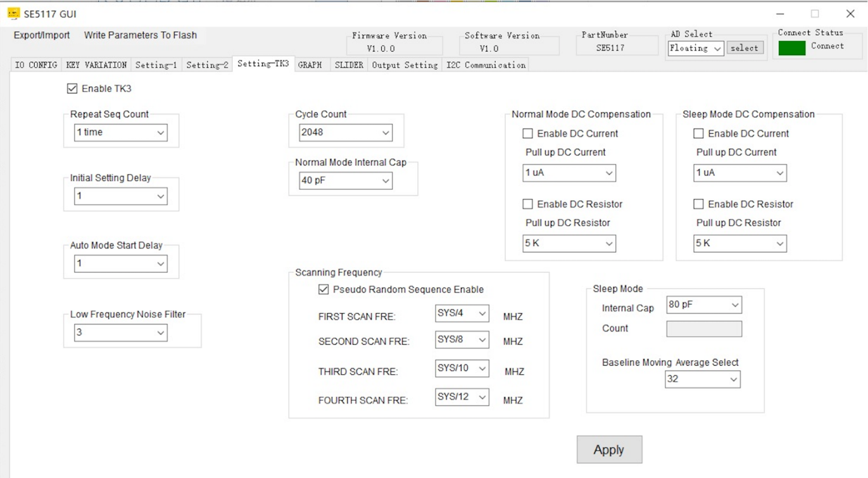Click Write Parameters To Flash
Viewport: 868px width, 478px height.
click(x=141, y=35)
